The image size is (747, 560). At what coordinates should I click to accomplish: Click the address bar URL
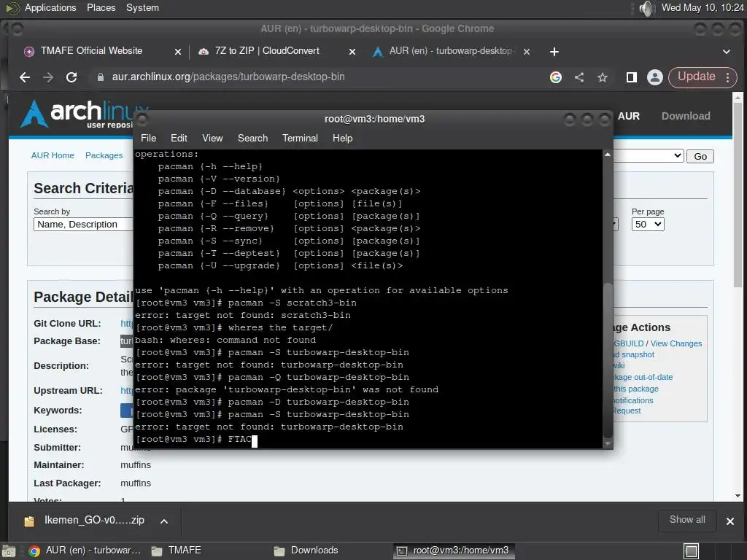pyautogui.click(x=228, y=77)
